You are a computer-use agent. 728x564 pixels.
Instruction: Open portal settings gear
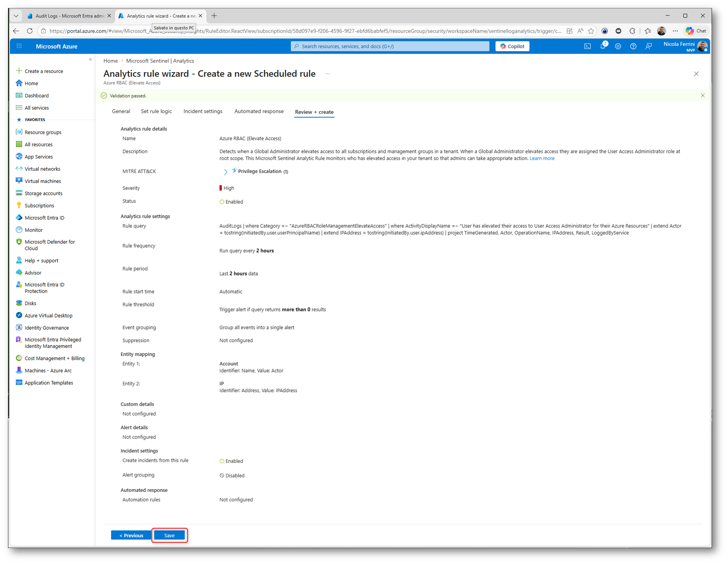[618, 46]
